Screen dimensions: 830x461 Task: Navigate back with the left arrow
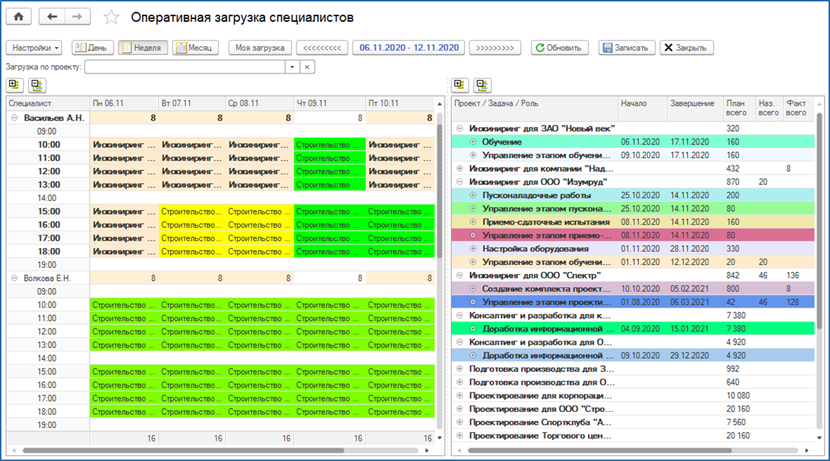point(52,17)
